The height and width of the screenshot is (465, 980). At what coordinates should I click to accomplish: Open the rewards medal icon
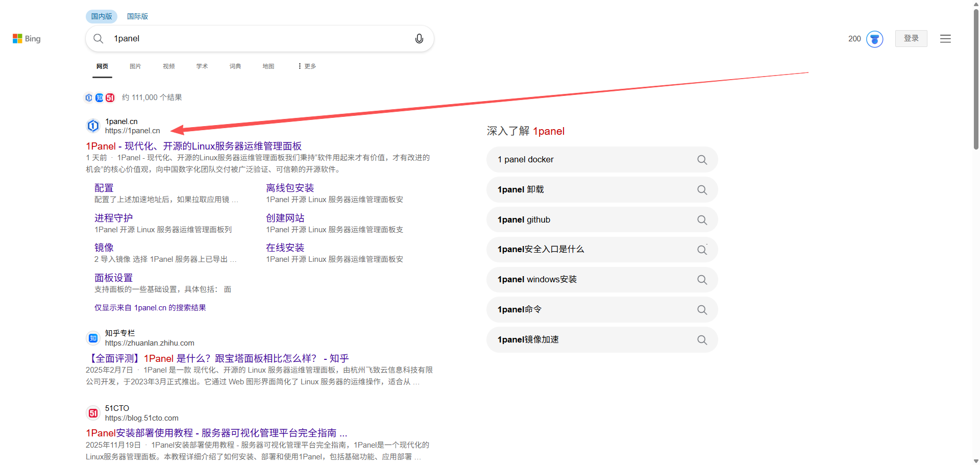point(874,39)
